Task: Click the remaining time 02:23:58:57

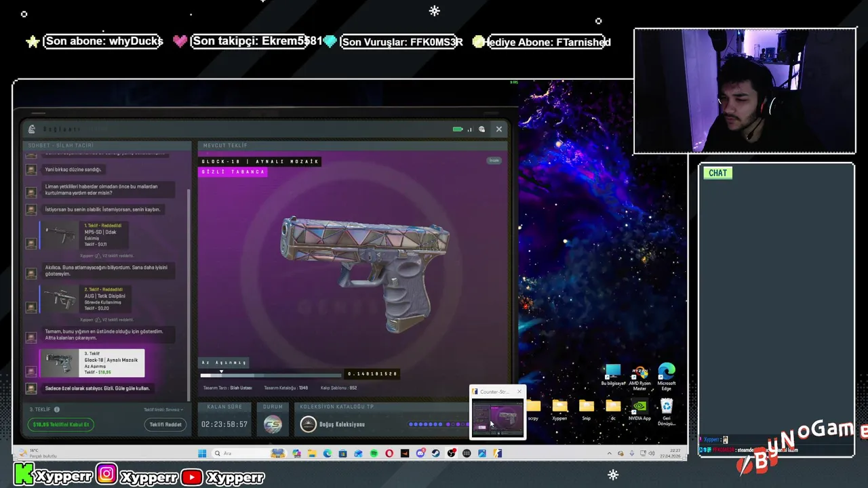Action: click(x=224, y=424)
